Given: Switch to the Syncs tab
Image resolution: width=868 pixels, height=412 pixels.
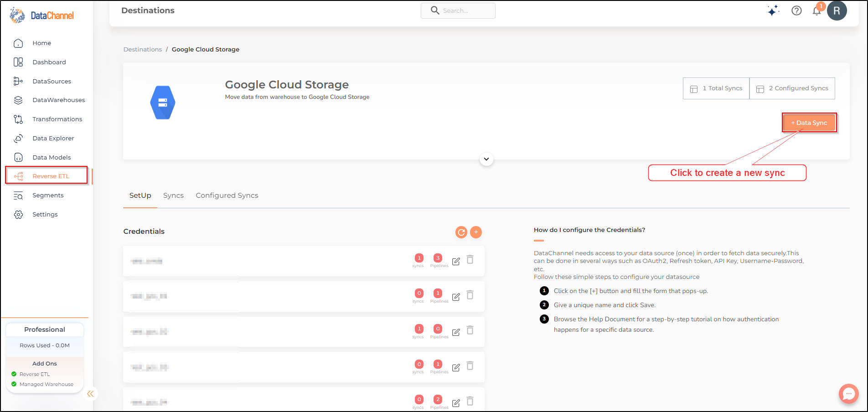Looking at the screenshot, I should (173, 196).
